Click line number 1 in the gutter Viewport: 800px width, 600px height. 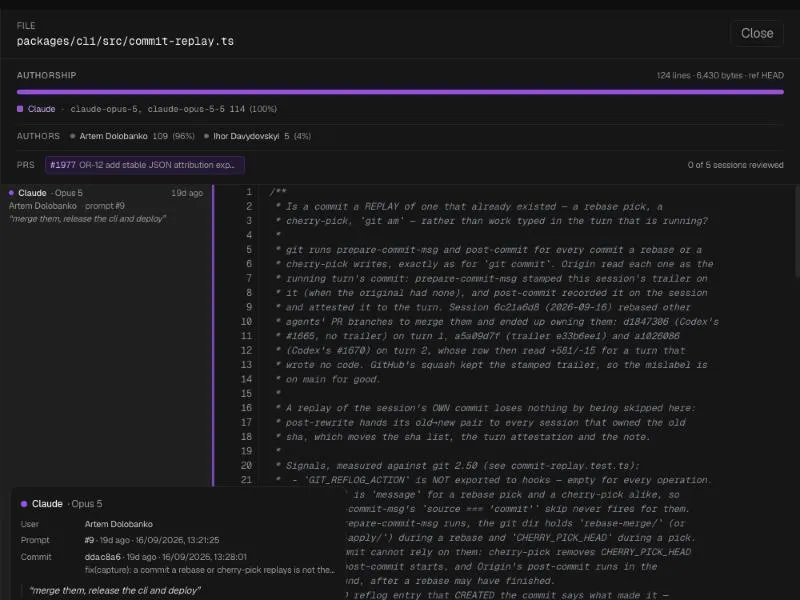pos(249,192)
